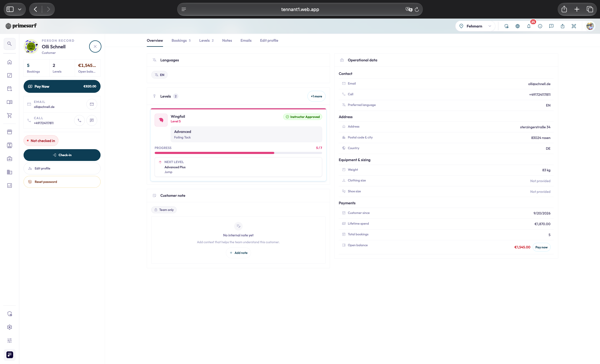Open the search icon in sidebar
The image size is (600, 364).
click(x=9, y=44)
